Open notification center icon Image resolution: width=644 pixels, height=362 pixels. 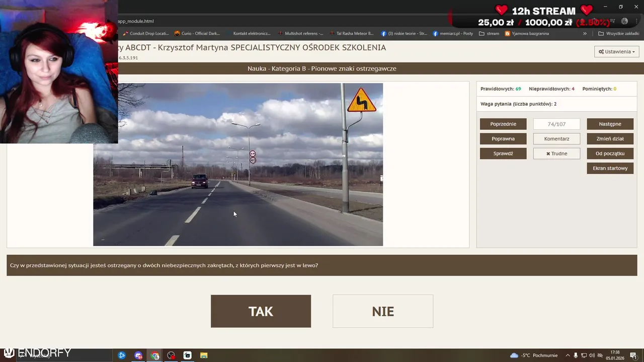pos(633,355)
